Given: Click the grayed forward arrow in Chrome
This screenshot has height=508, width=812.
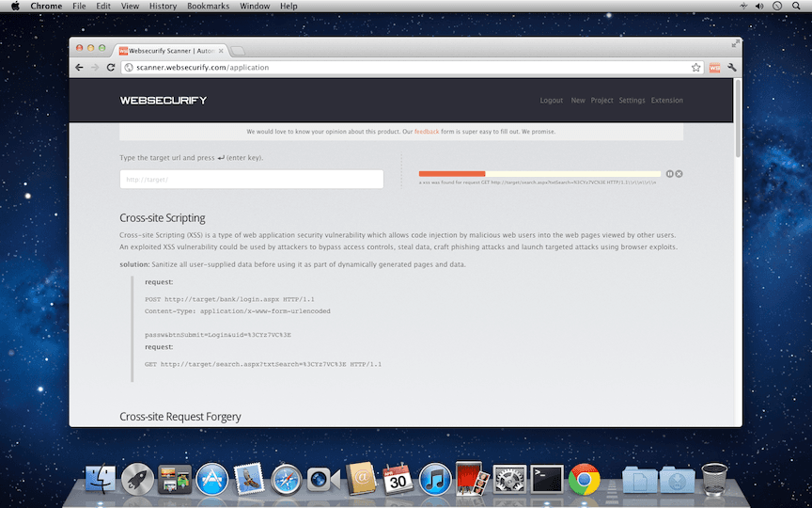Looking at the screenshot, I should click(95, 68).
